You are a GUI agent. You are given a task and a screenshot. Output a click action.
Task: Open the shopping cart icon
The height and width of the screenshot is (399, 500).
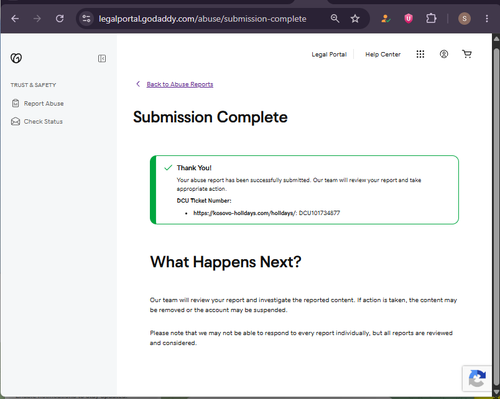(x=467, y=54)
